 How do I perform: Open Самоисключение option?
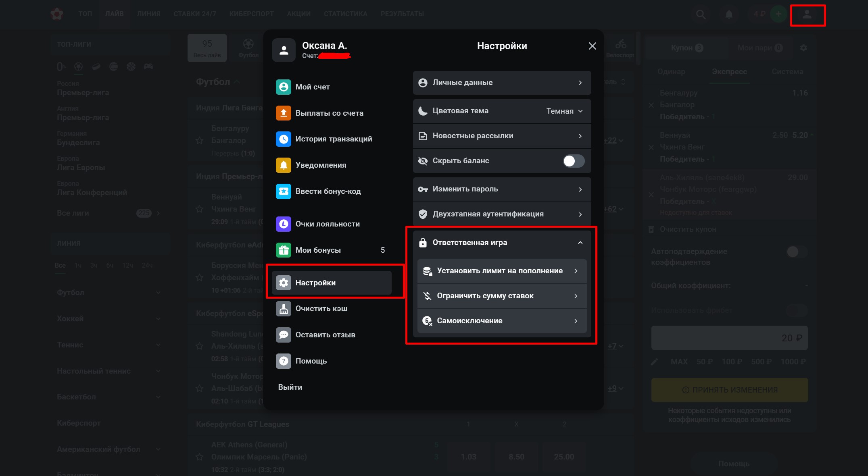click(501, 321)
